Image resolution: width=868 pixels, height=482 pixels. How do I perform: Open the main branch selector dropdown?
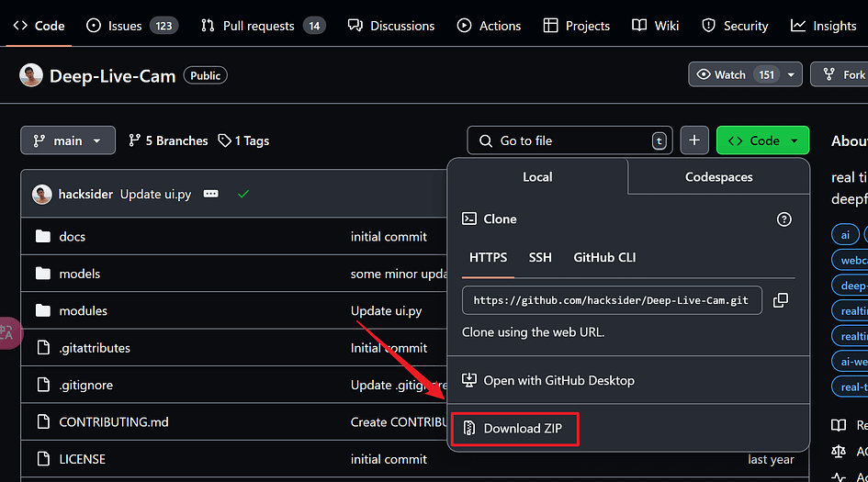click(68, 140)
